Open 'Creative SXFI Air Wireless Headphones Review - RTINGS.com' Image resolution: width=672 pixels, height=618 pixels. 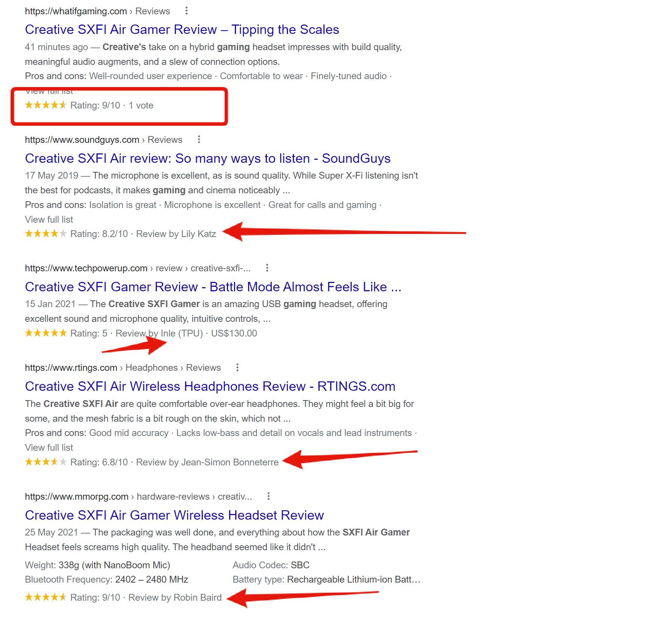[210, 386]
